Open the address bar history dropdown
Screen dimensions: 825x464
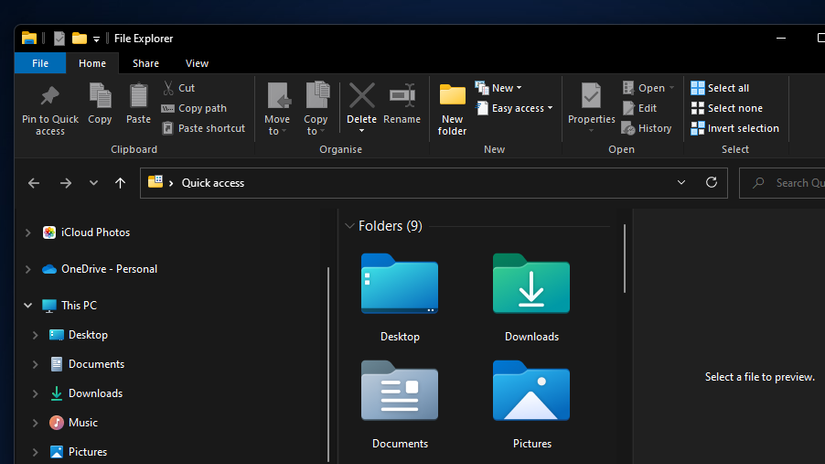click(x=681, y=183)
